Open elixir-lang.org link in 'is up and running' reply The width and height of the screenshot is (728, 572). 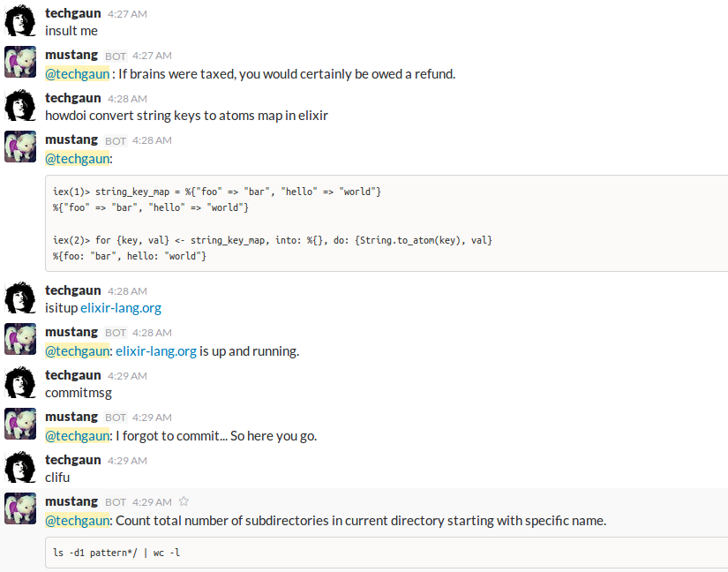click(156, 351)
